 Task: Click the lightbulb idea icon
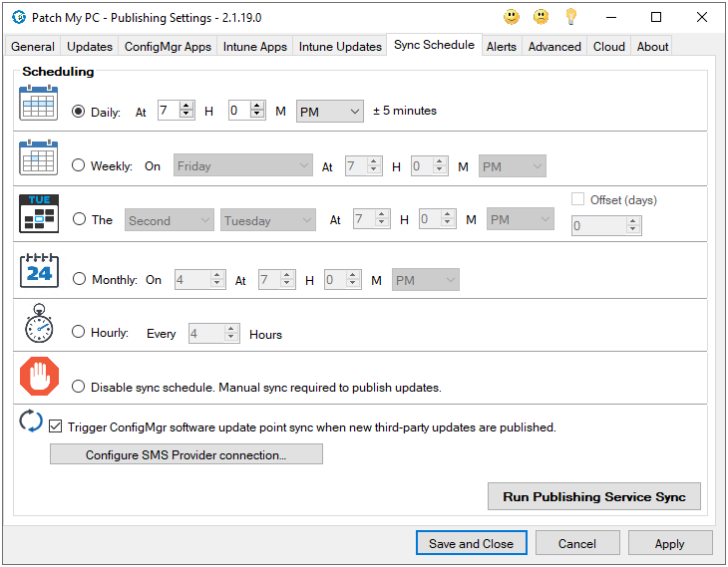point(570,17)
